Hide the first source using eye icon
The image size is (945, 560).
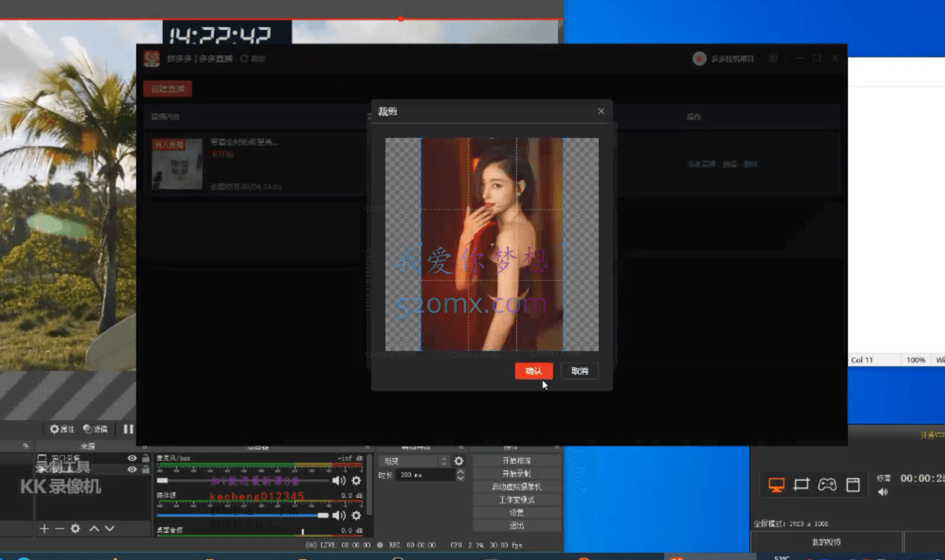click(x=132, y=458)
